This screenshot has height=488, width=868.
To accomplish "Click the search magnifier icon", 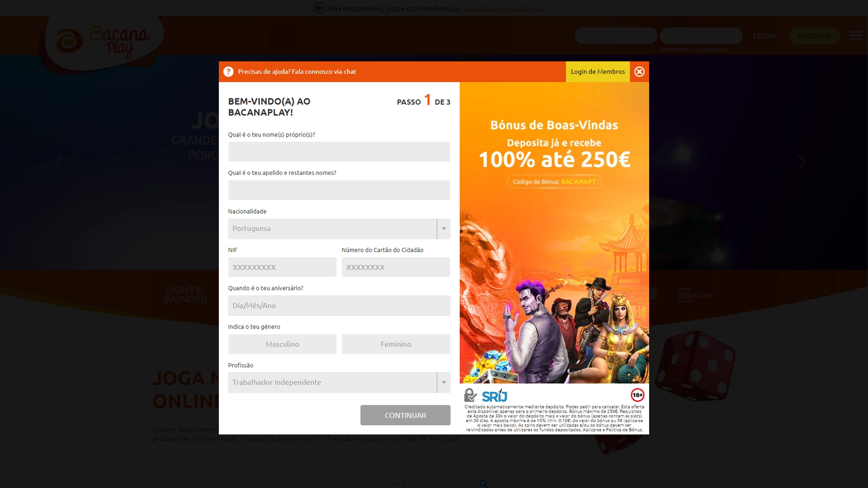I will [483, 483].
